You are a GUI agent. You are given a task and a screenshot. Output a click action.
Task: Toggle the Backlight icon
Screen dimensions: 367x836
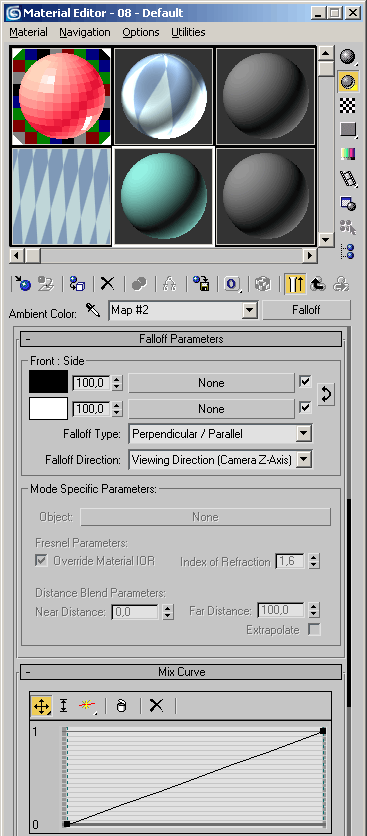coord(348,81)
